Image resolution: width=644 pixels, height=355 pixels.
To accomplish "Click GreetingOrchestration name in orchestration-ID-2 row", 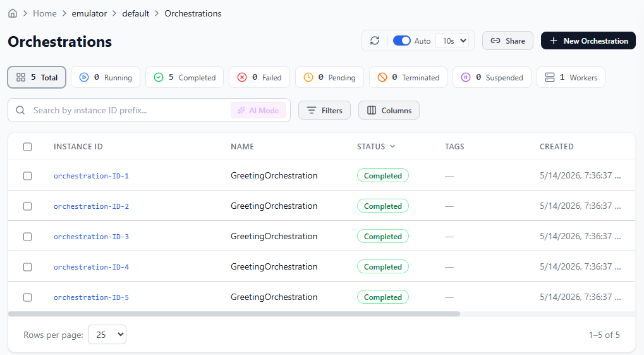I will [274, 206].
